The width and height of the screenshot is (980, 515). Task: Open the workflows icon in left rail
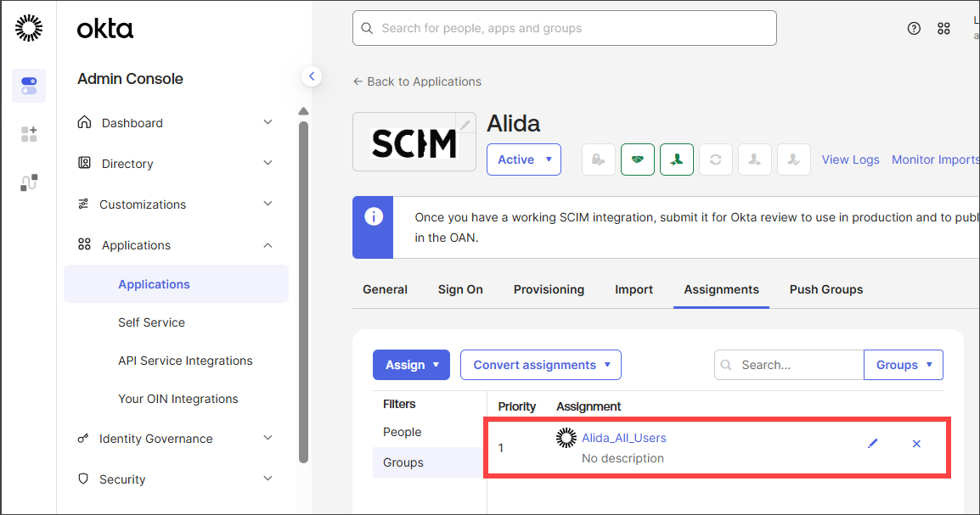pyautogui.click(x=29, y=182)
